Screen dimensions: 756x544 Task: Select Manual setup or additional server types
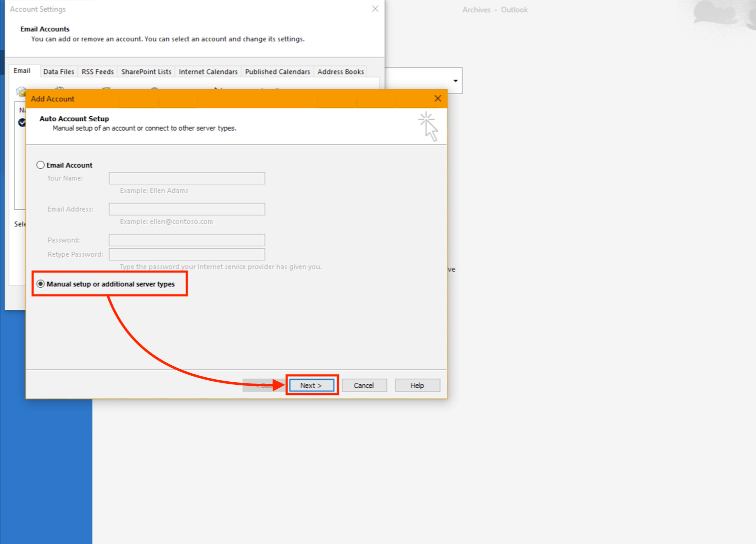tap(41, 284)
